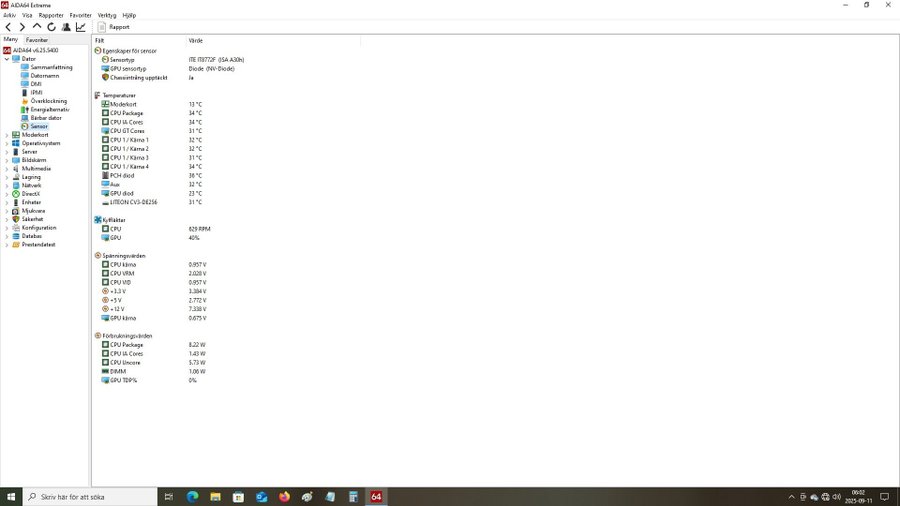Image resolution: width=900 pixels, height=506 pixels.
Task: Click the Back navigation arrow in toolbar
Action: coord(8,27)
